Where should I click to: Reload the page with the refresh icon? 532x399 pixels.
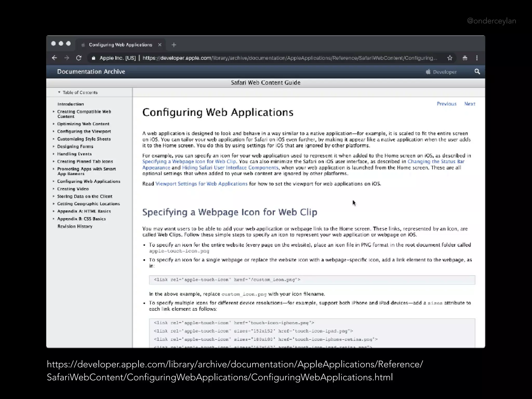[79, 58]
